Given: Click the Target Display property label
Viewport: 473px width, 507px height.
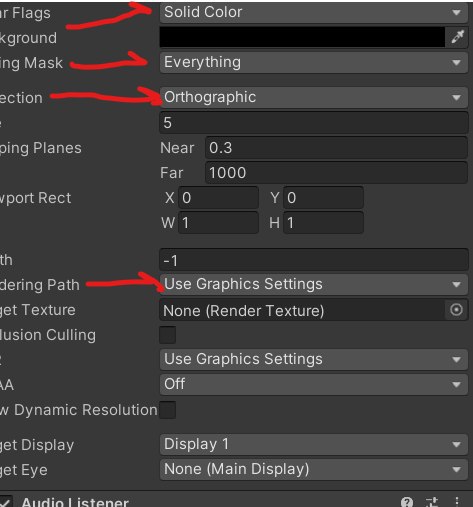Looking at the screenshot, I should pos(37,445).
